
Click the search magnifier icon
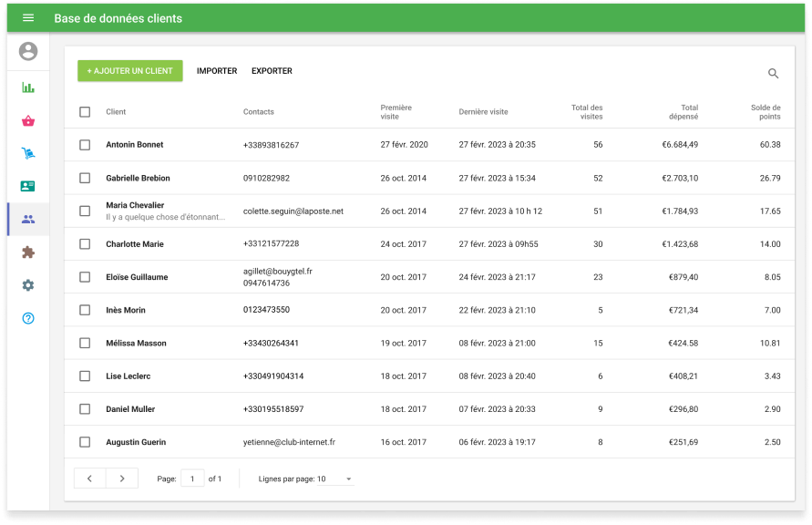[773, 74]
